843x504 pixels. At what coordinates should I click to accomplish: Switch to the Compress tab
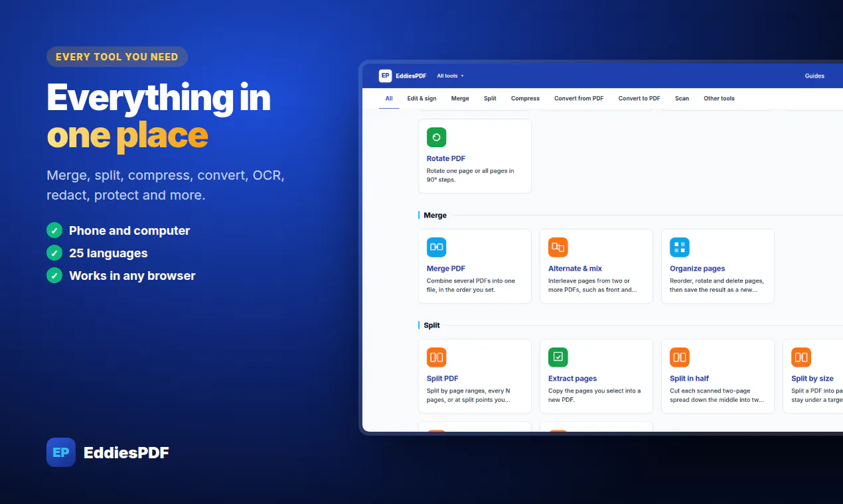525,98
